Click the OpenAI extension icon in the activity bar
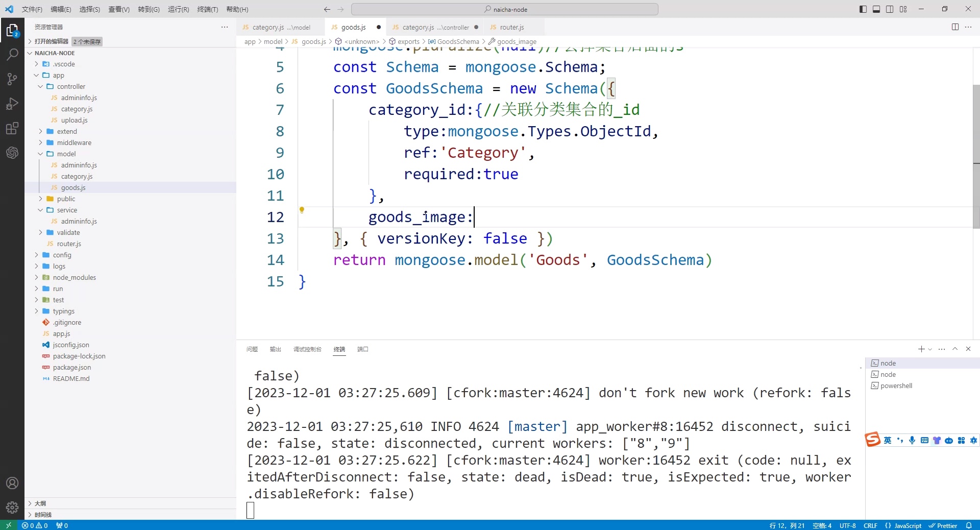Screen dimensions: 980x530 [x=12, y=153]
